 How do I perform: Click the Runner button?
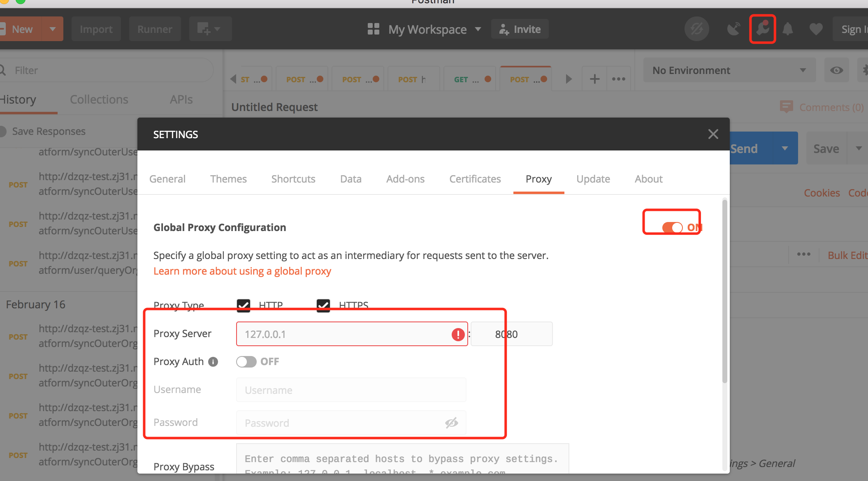155,29
